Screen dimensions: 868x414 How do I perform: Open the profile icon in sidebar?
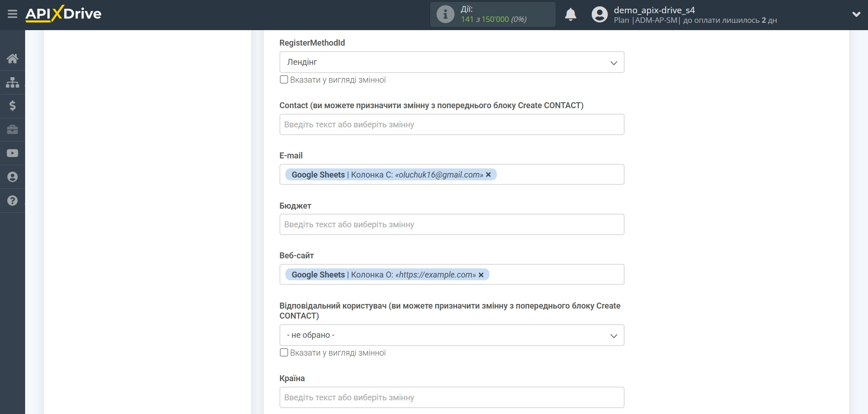click(x=12, y=177)
